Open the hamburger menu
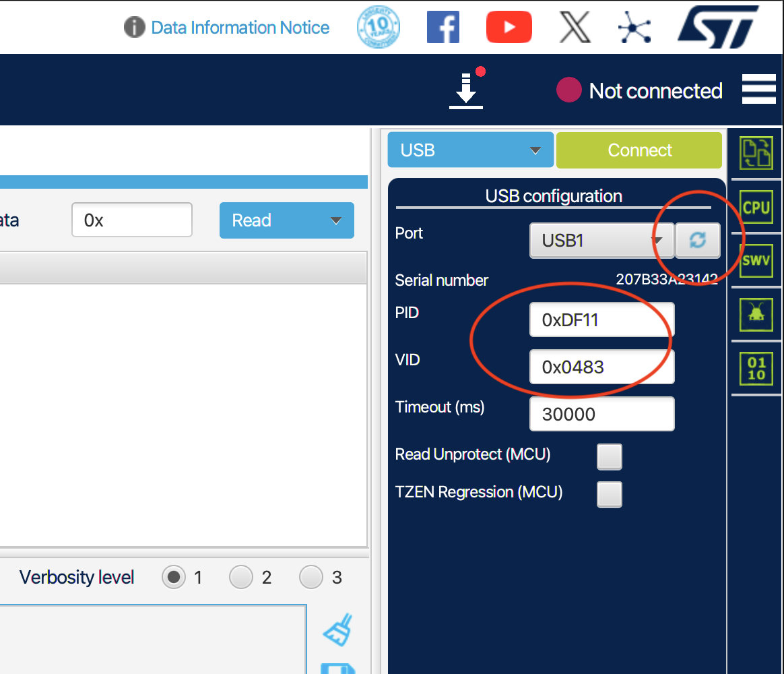784x674 pixels. point(758,90)
